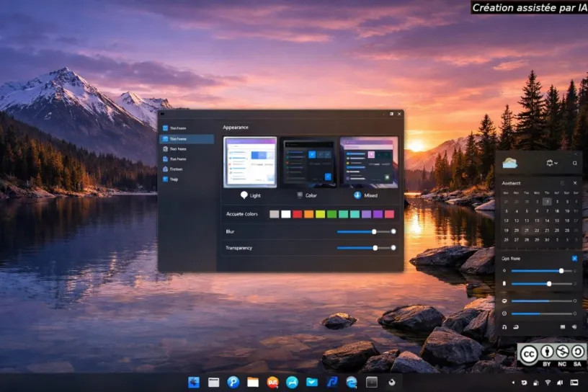Click the Wi-Fi icon in system tray
This screenshot has width=588, height=392.
pos(548,382)
